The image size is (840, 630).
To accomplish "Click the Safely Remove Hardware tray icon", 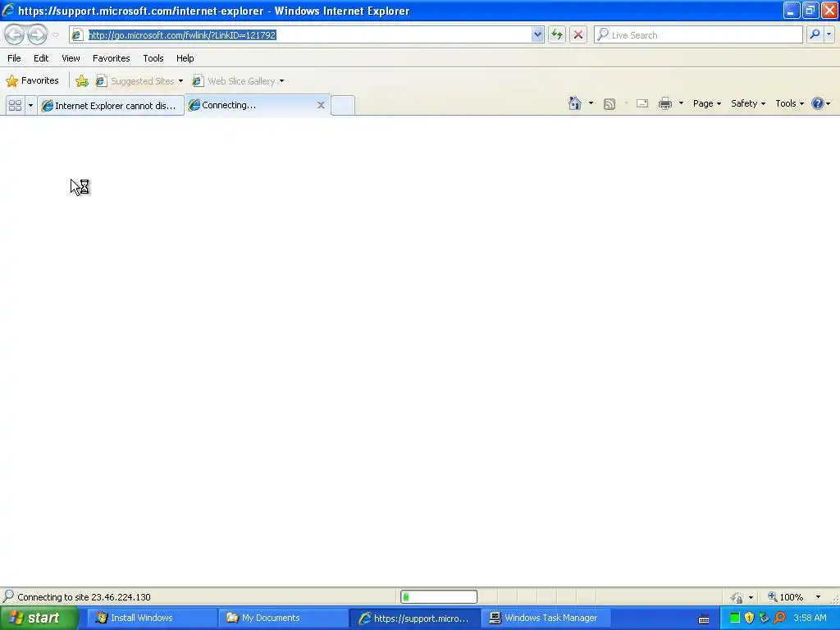I will (x=765, y=618).
